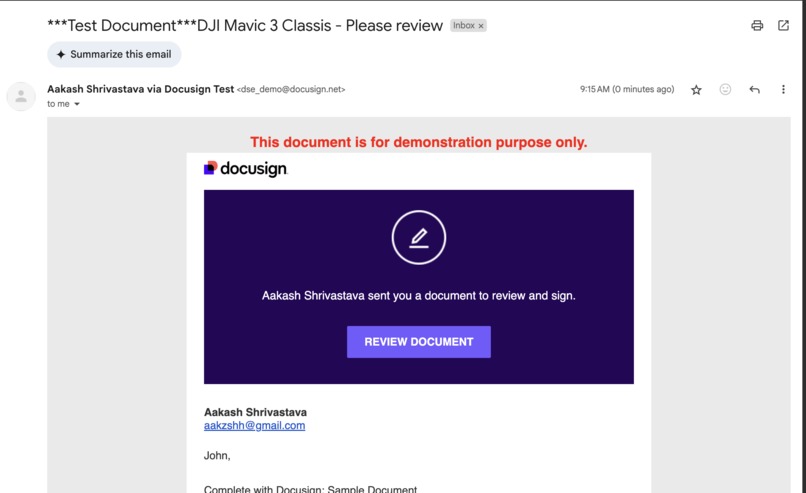Image resolution: width=806 pixels, height=493 pixels.
Task: Open the three-dot more options menu
Action: point(783,89)
